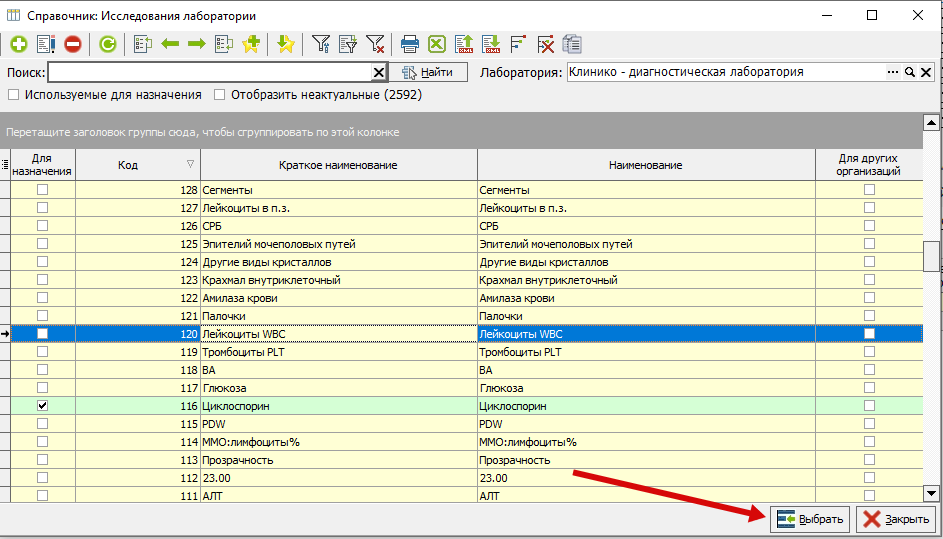Screen dimensions: 943x539
Task: Select '23.00' short name cell
Action: pos(339,478)
